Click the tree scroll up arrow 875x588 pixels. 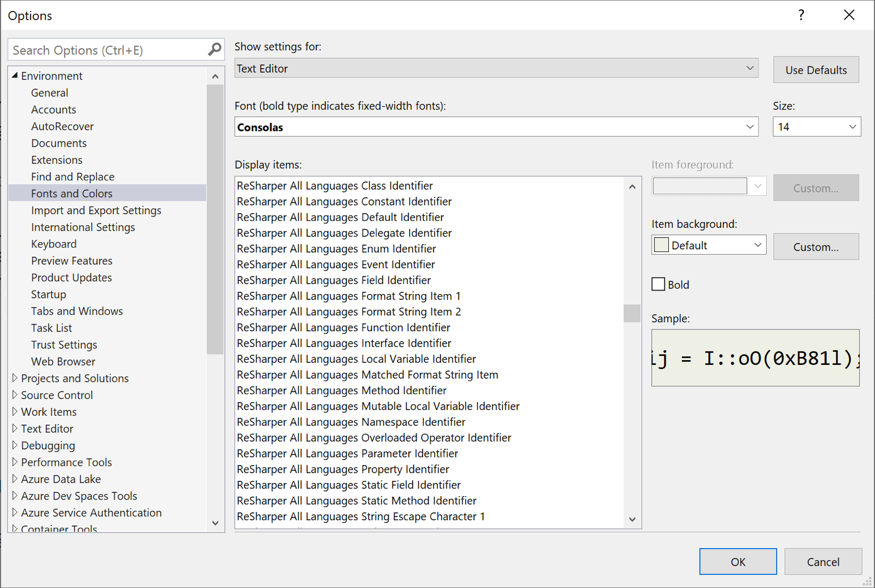(215, 76)
